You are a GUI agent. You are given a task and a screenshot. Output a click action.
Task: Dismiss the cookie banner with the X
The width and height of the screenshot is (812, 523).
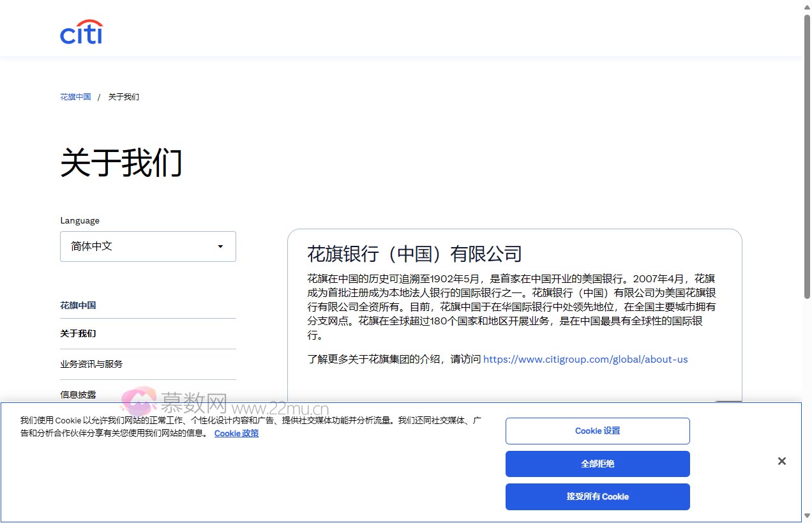point(781,461)
